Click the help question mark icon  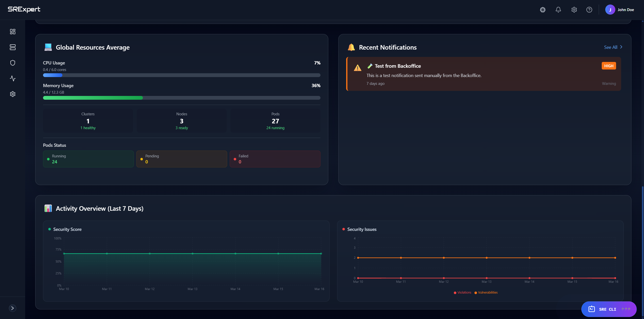coord(589,10)
